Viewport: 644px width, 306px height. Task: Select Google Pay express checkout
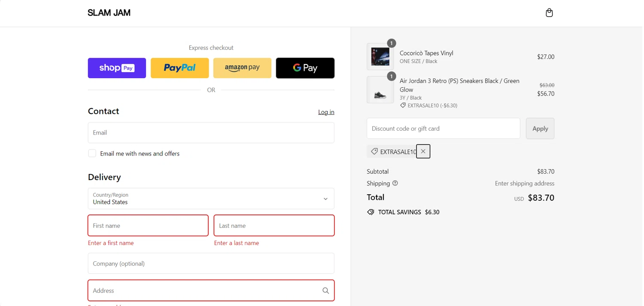pos(305,68)
